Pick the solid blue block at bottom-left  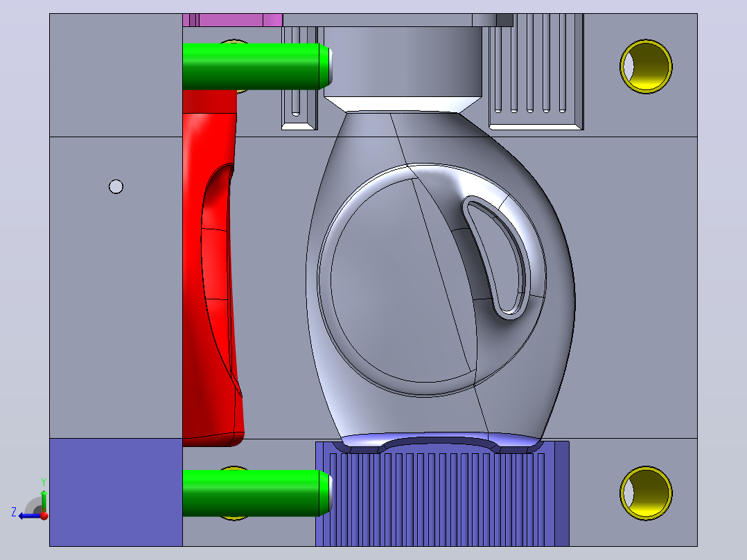click(116, 492)
